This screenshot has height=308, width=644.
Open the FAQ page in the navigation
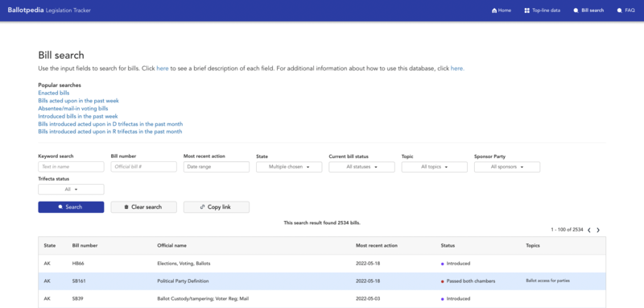pos(626,10)
